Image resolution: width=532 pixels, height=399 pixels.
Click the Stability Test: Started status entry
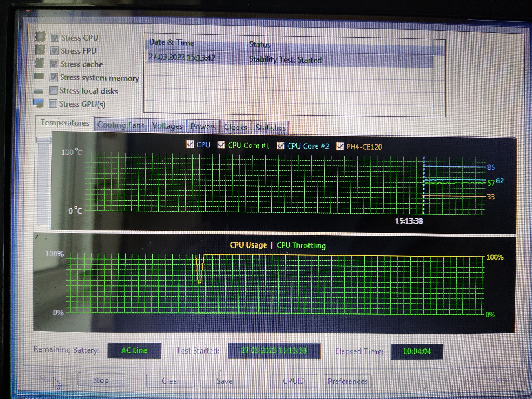tap(285, 60)
